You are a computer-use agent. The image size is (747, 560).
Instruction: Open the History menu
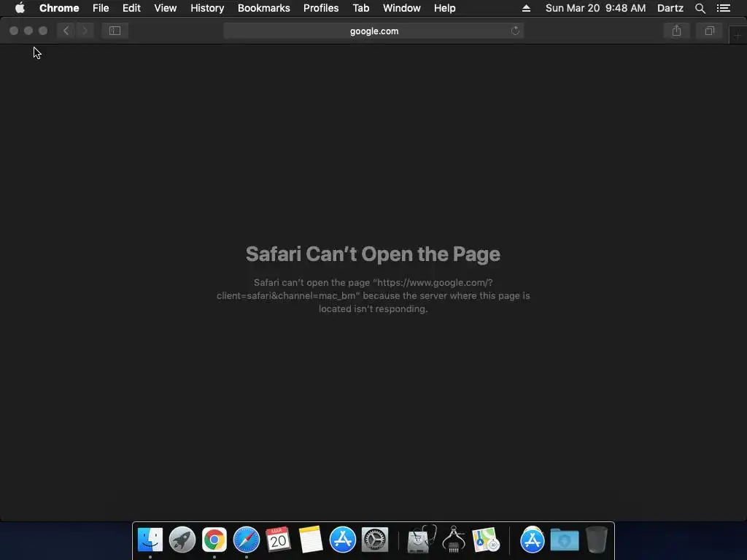(207, 8)
